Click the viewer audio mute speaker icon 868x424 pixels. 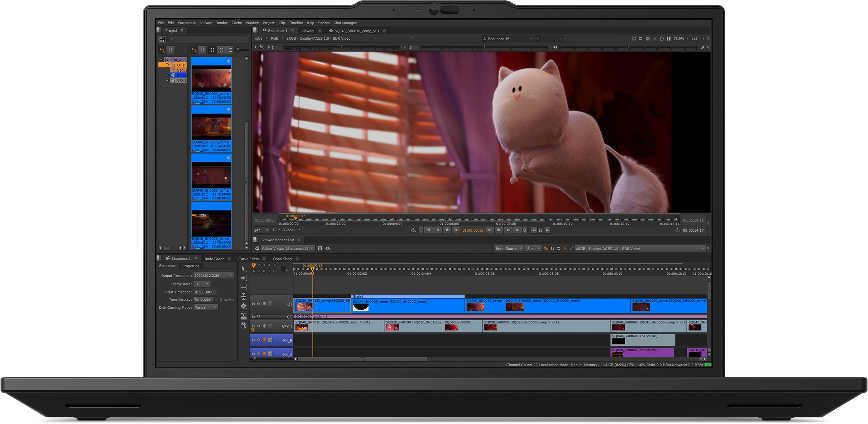[x=555, y=47]
